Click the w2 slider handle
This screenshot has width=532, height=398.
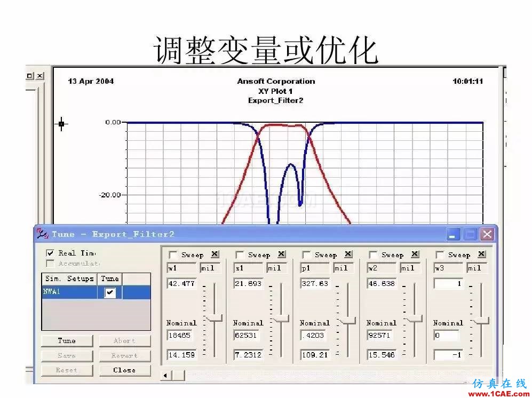[414, 319]
